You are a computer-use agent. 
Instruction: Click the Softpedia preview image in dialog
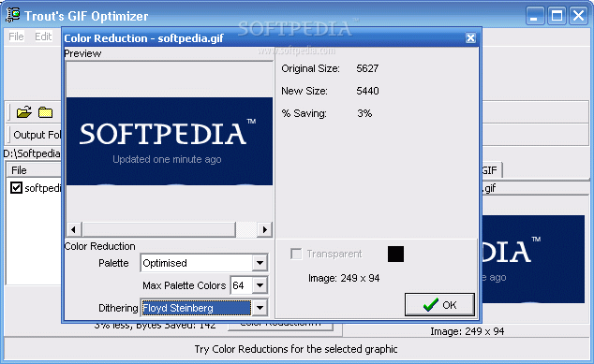[x=170, y=141]
